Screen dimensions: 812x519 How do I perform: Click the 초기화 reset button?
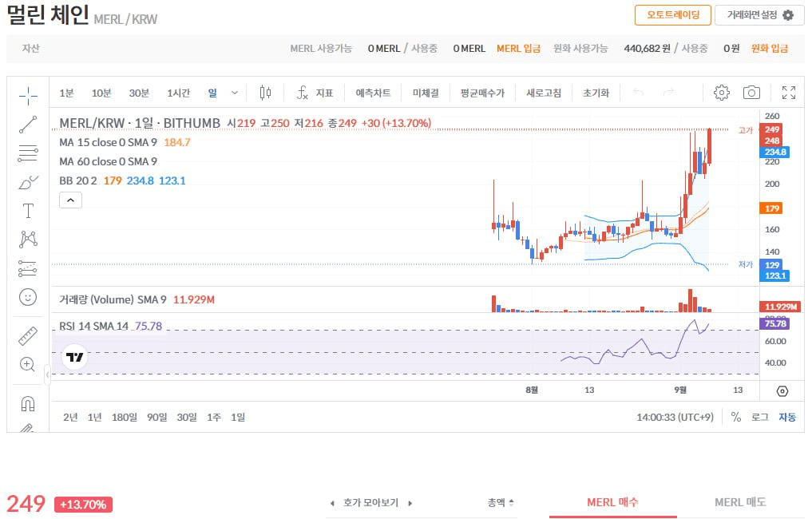tap(596, 93)
